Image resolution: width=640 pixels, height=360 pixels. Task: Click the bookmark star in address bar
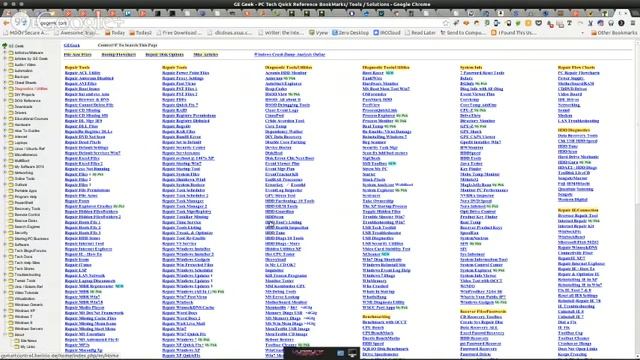point(446,23)
